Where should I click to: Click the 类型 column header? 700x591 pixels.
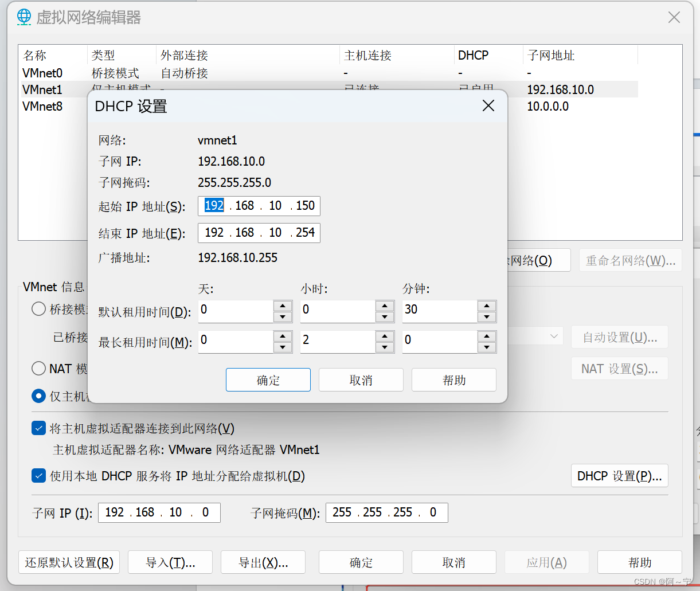coord(122,55)
